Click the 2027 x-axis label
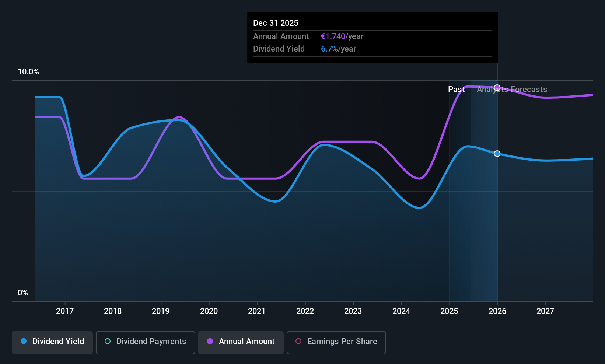Image resolution: width=605 pixels, height=364 pixels. (x=545, y=311)
